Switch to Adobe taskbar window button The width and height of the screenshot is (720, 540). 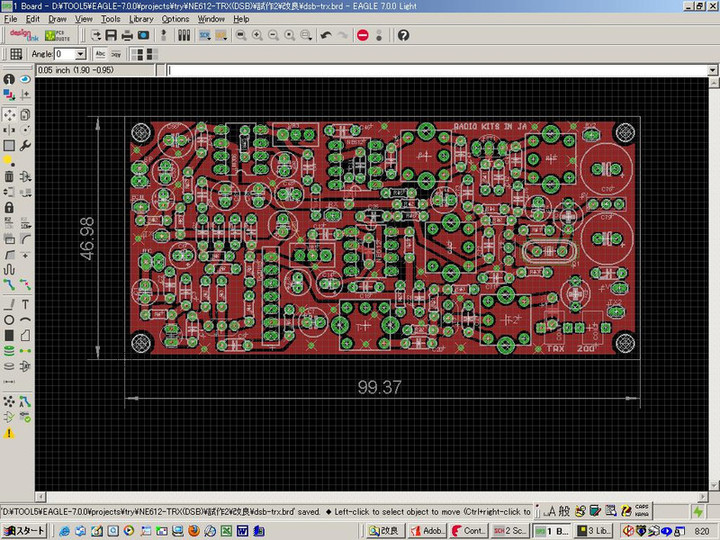(x=429, y=530)
